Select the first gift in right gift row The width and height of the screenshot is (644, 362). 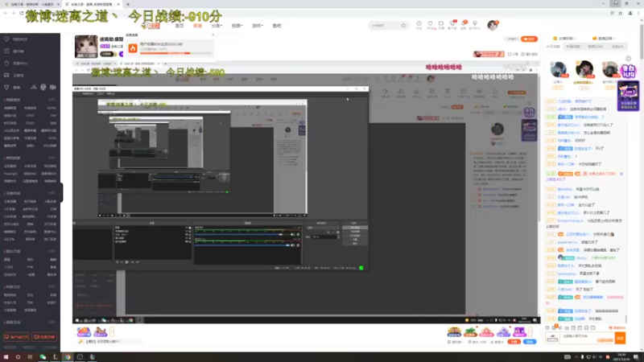coord(454,331)
